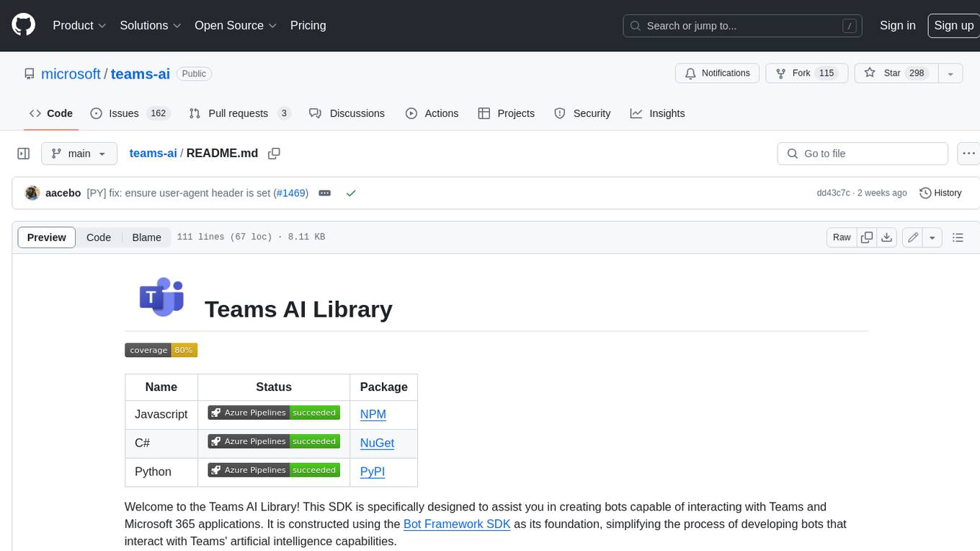Click Sign in
Screen dimensions: 980x551
897,25
